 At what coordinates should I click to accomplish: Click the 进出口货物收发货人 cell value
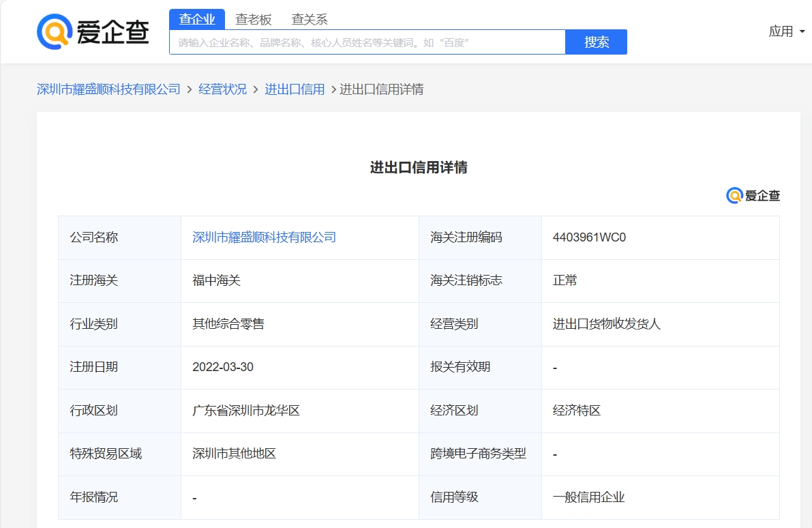[607, 324]
